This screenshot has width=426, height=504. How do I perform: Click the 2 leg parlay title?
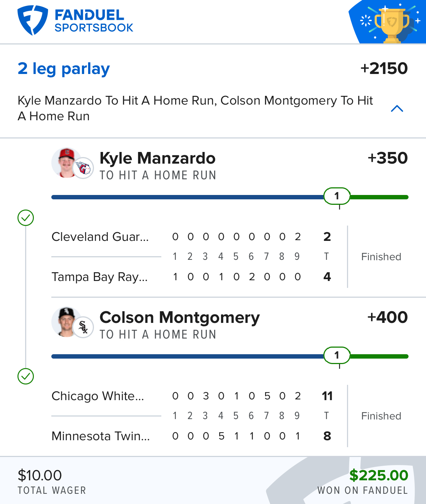coord(64,69)
